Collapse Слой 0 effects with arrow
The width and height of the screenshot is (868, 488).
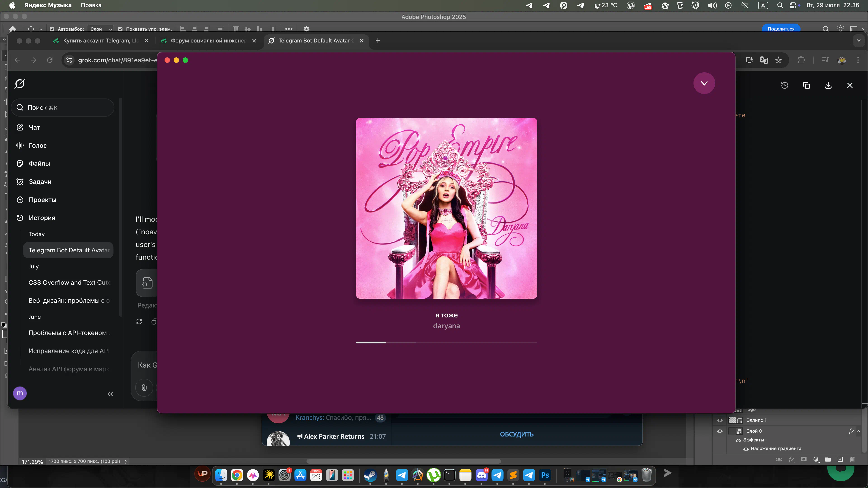point(858,431)
